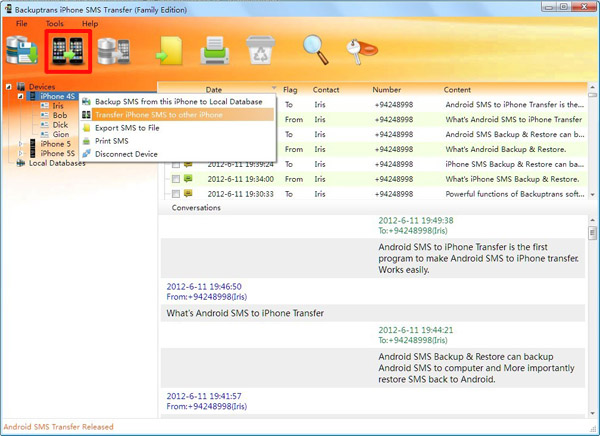Select iPhone 4S in device tree
Viewport: 600px width, 436px height.
[x=57, y=96]
